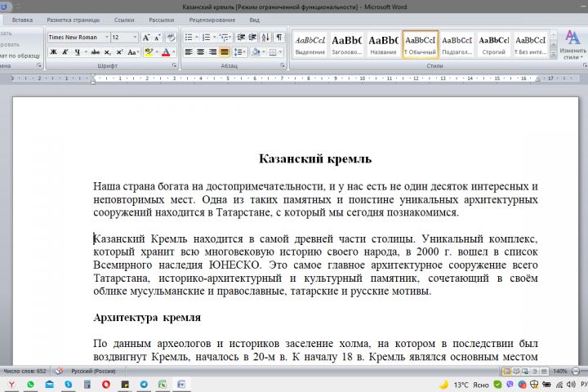Open the Change Case (Aa) menu
This screenshot has height=392, width=588.
pyautogui.click(x=133, y=52)
